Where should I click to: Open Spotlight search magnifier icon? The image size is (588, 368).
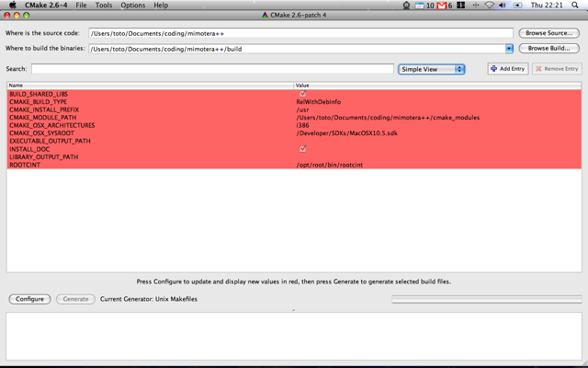click(574, 5)
